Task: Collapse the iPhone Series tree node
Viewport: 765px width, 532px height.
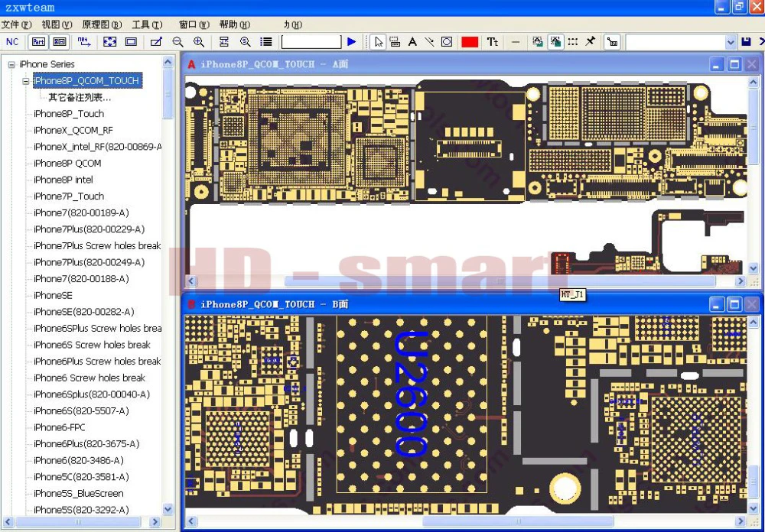Action: click(11, 64)
